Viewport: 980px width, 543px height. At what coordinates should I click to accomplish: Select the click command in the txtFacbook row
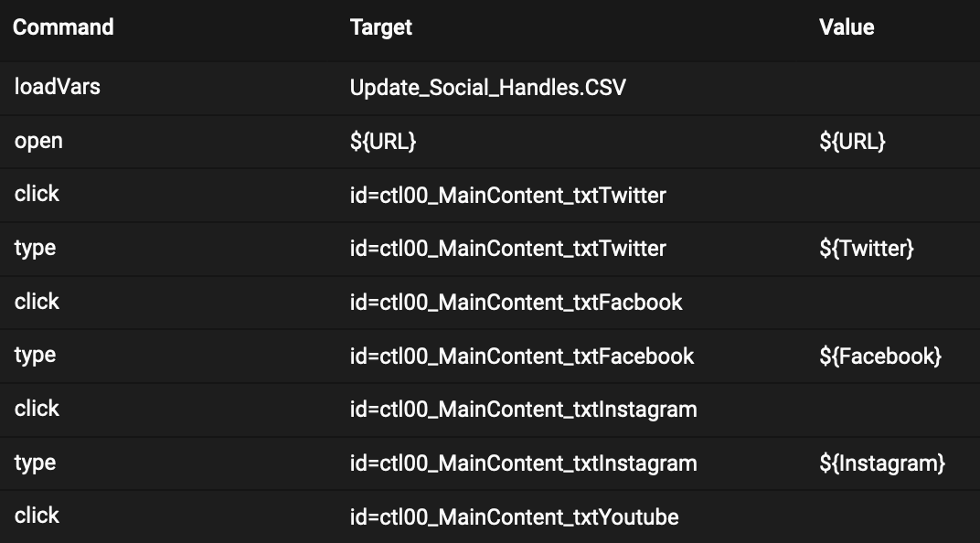(x=37, y=303)
